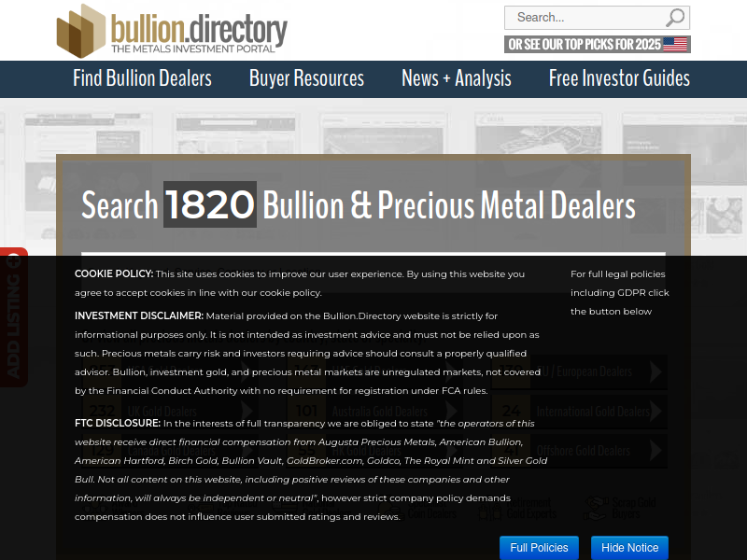Click the magnifying glass search icon

tap(675, 18)
